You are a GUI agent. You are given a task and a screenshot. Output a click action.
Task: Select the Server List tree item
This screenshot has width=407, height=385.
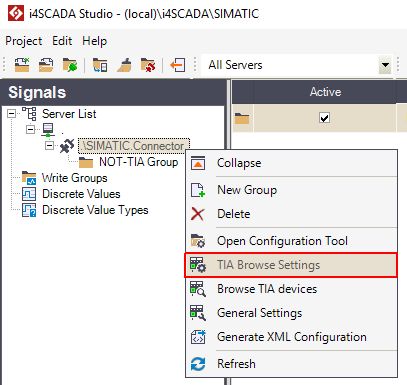(69, 114)
